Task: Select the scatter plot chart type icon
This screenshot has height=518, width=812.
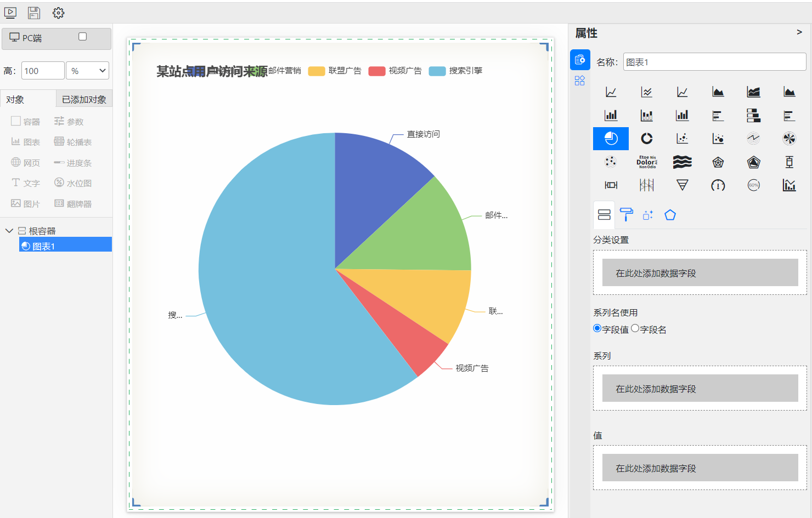Action: click(683, 139)
